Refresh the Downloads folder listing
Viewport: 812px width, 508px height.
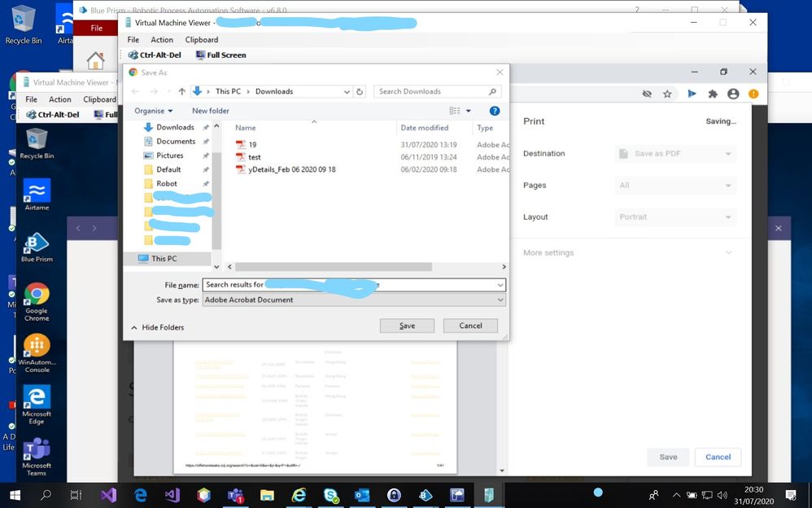(x=360, y=91)
